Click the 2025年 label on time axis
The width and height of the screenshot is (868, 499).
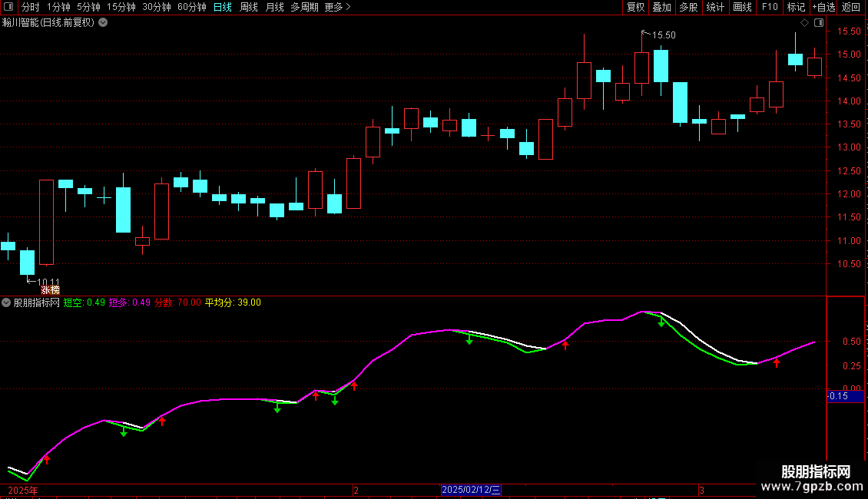(x=23, y=490)
